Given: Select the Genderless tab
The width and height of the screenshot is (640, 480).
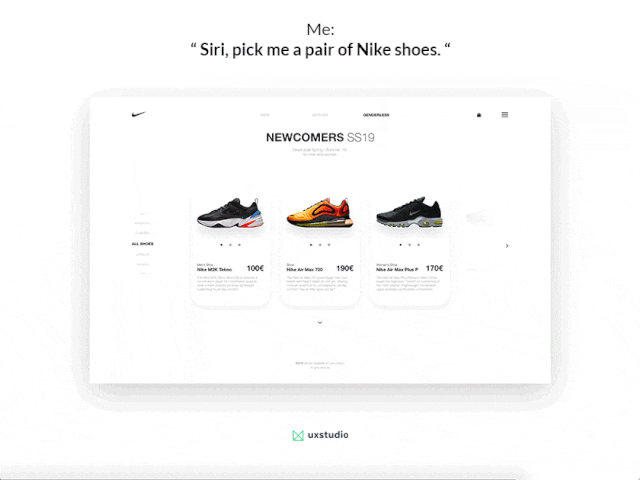Looking at the screenshot, I should coord(376,115).
